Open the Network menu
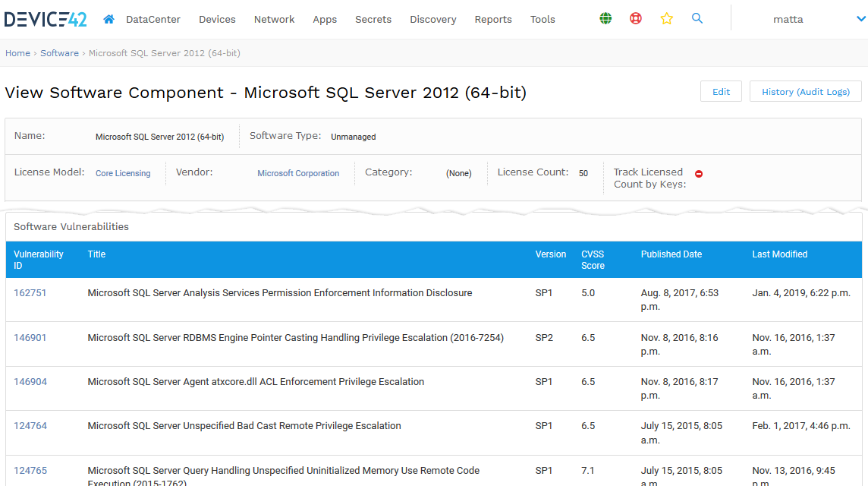This screenshot has width=868, height=486. click(x=274, y=20)
